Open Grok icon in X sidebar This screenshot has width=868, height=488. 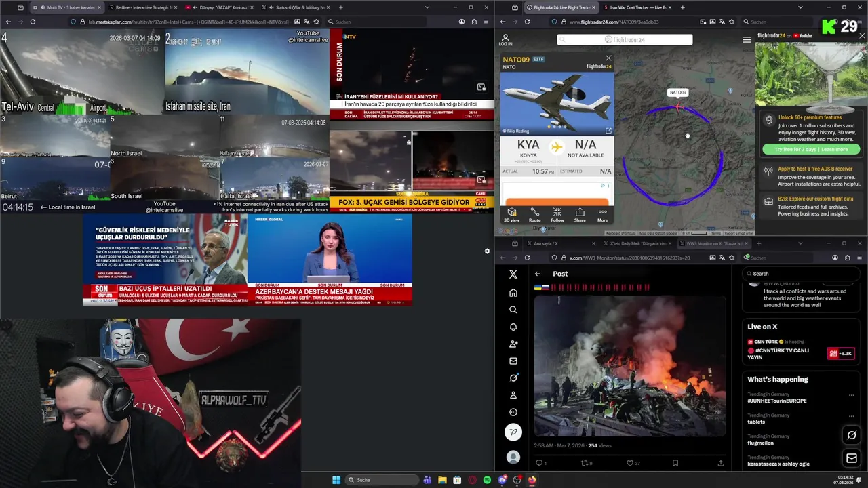point(513,378)
